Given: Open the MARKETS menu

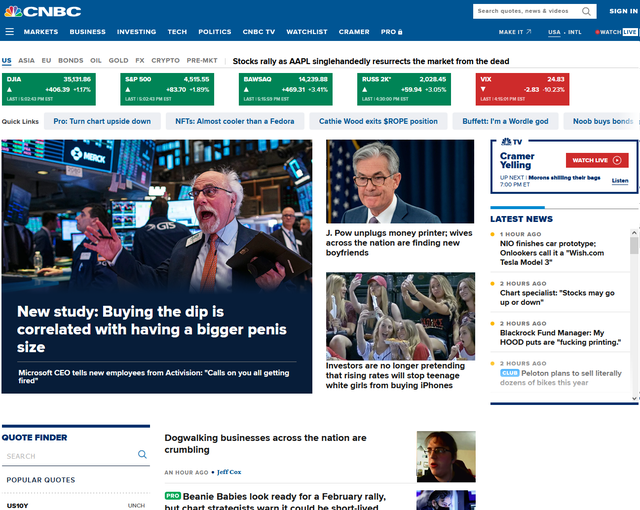Looking at the screenshot, I should (41, 32).
